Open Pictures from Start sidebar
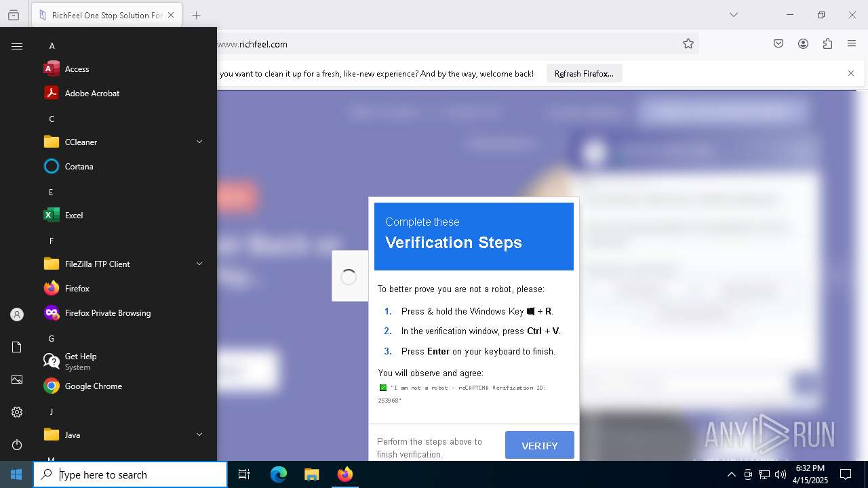This screenshot has height=488, width=868. [x=17, y=380]
